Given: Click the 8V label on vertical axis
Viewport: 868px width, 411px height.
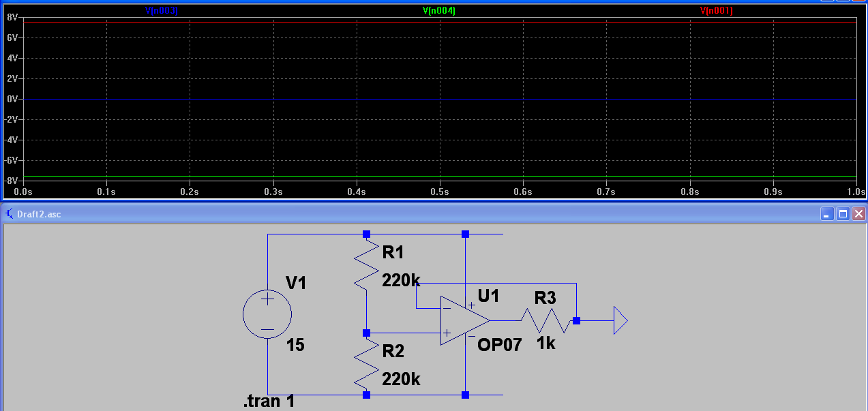Looking at the screenshot, I should point(12,18).
